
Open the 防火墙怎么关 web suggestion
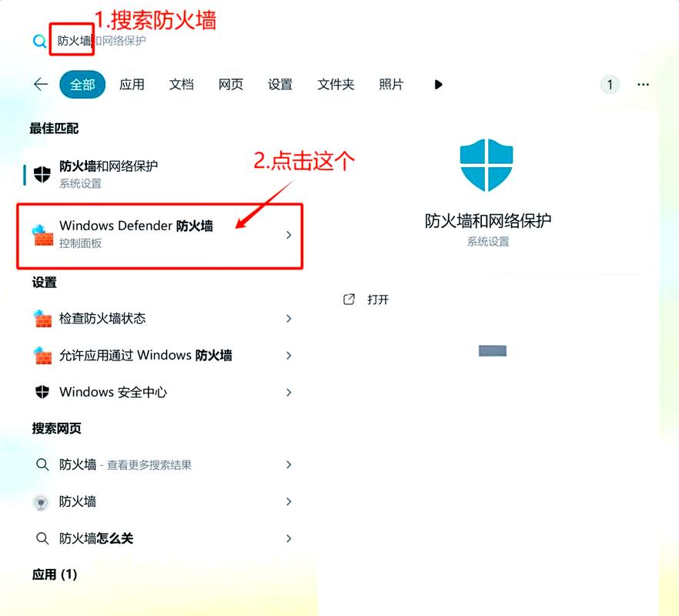pos(161,538)
